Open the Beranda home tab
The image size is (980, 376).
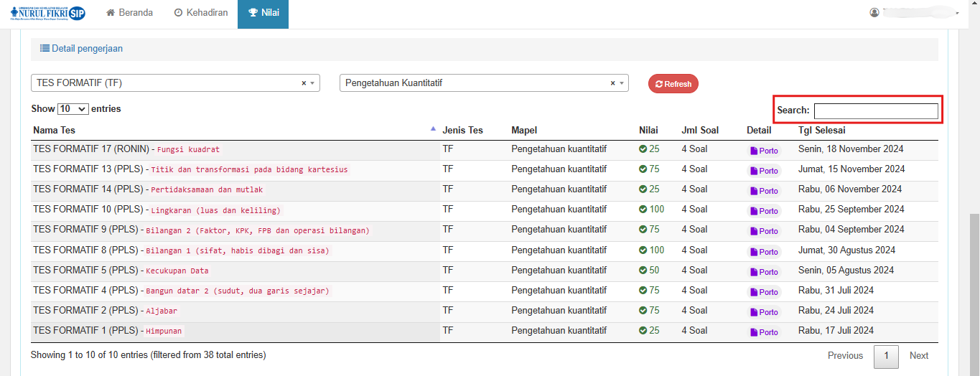point(129,13)
